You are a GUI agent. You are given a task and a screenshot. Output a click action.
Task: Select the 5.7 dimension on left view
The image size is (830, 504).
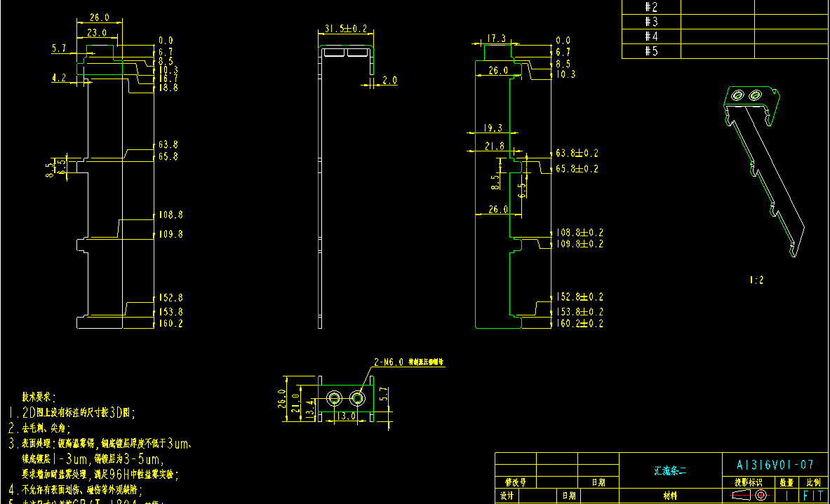pyautogui.click(x=59, y=48)
